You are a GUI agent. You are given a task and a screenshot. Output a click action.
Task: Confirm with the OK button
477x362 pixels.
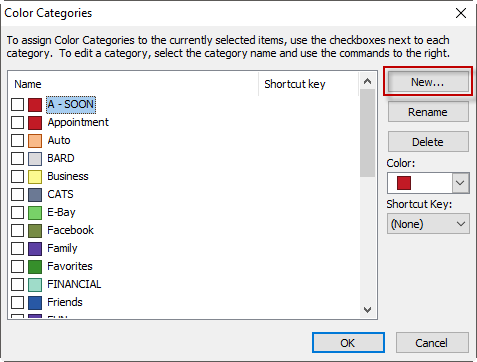348,342
